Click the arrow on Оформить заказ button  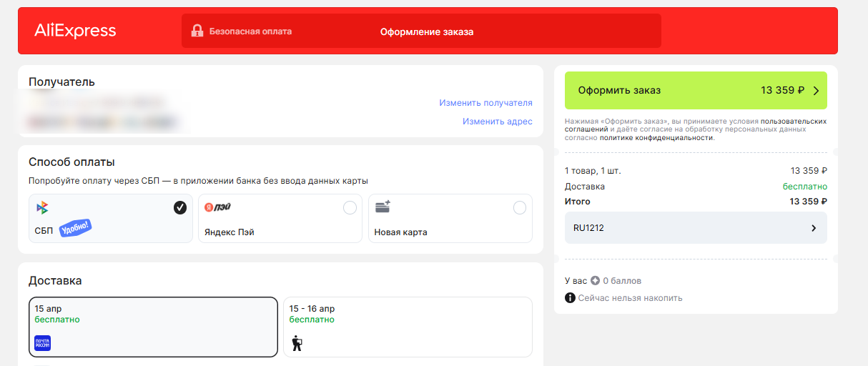[x=816, y=91]
